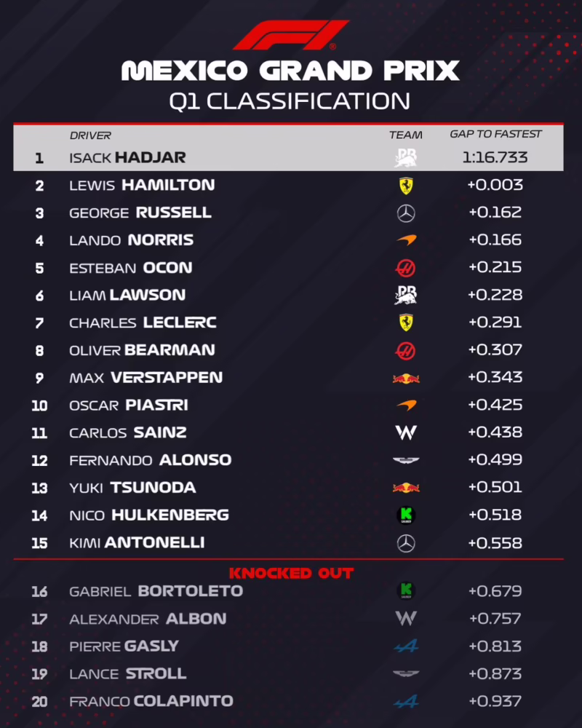Screen dimensions: 582x728
Task: Select the Kick Sauber logo next to Nico Hulkenberg
Action: click(x=405, y=515)
